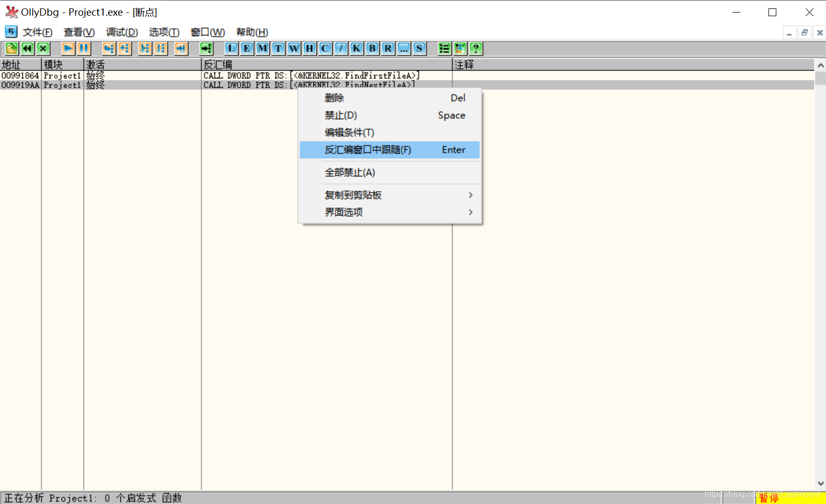Click the Run program play icon
The image size is (826, 504).
coord(68,49)
